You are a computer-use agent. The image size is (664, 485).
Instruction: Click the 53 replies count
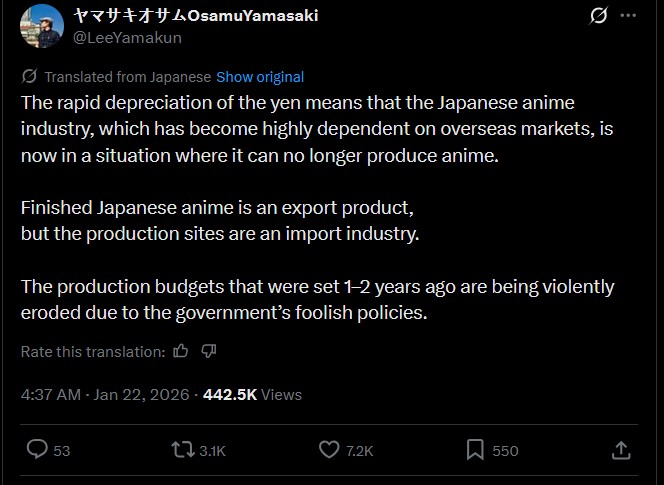pos(62,451)
